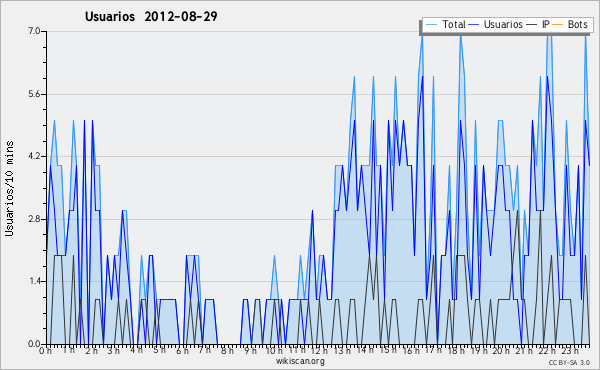Click the '21 h' x-axis label

[x=524, y=350]
